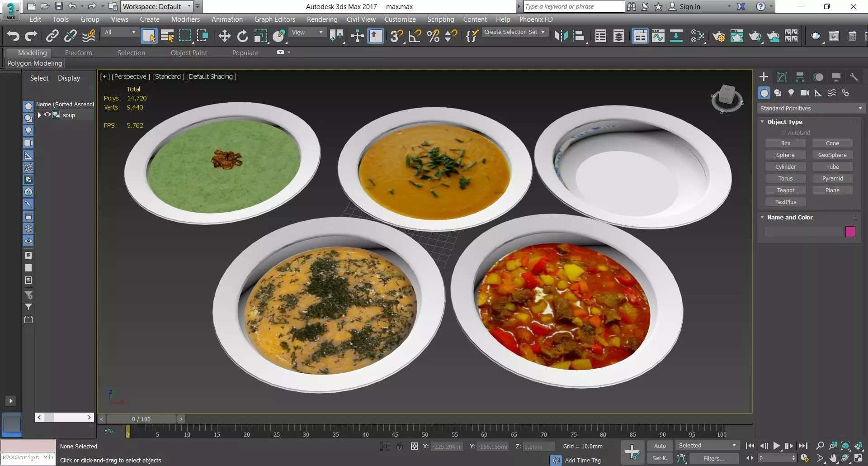Click the Filters... button
Image resolution: width=868 pixels, height=466 pixels.
coord(714,458)
